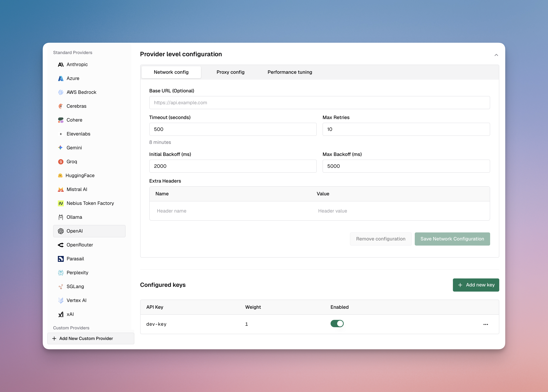Click the Ollama llama icon
Viewport: 548px width, 392px height.
coord(61,217)
